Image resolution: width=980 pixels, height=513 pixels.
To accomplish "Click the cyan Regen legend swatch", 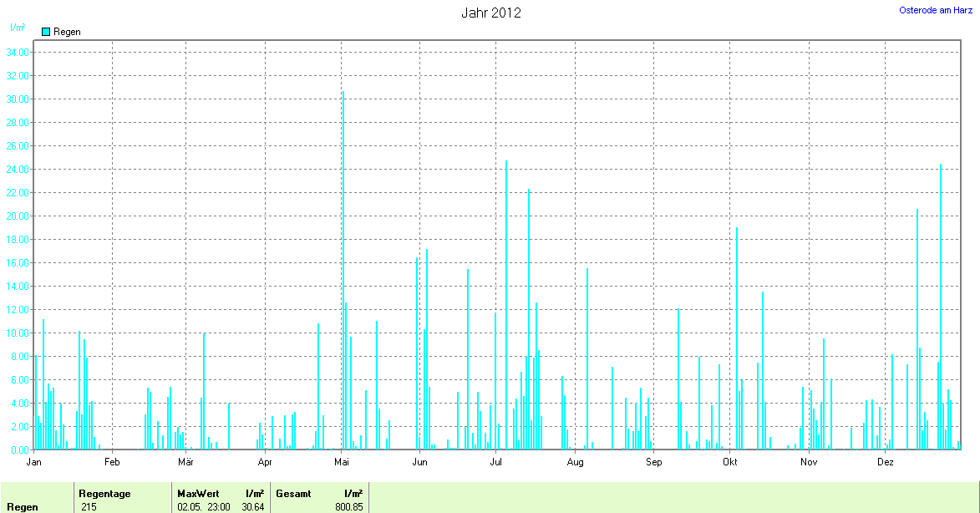I will pos(46,32).
